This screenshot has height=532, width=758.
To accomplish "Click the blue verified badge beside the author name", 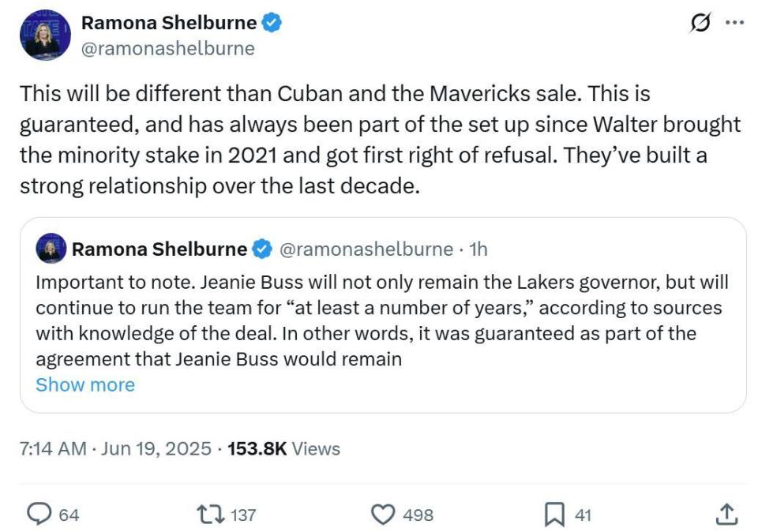I will click(x=272, y=24).
